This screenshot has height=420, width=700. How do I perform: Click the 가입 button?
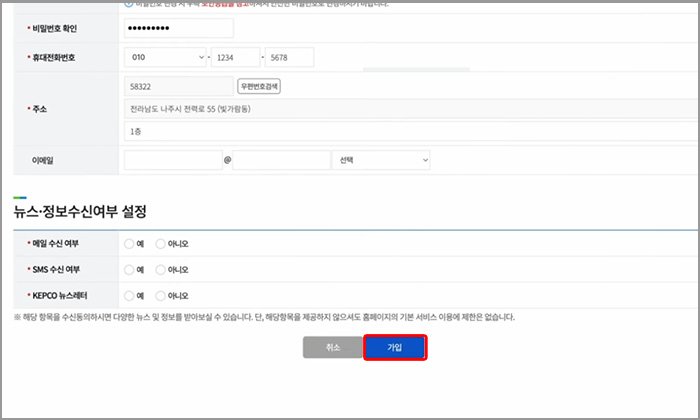pyautogui.click(x=395, y=347)
